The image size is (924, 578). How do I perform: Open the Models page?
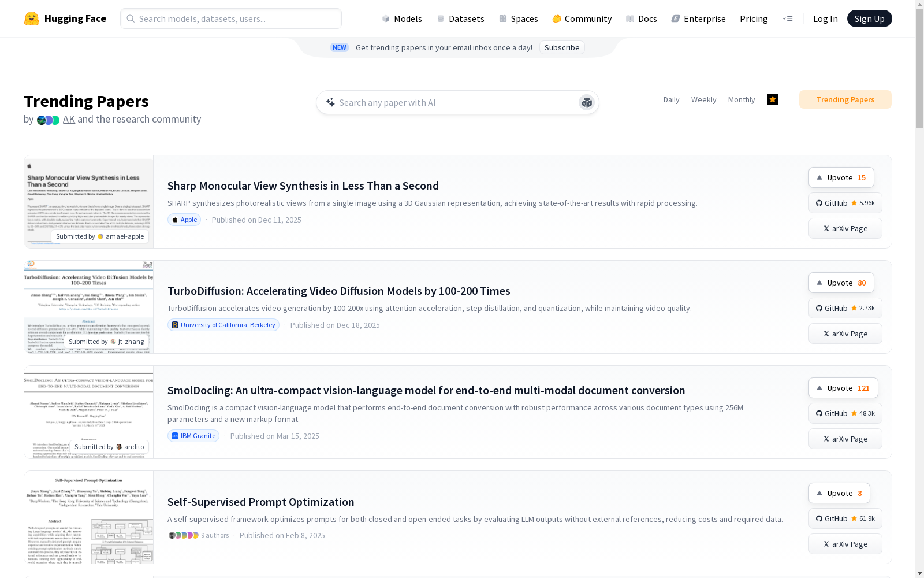[402, 18]
